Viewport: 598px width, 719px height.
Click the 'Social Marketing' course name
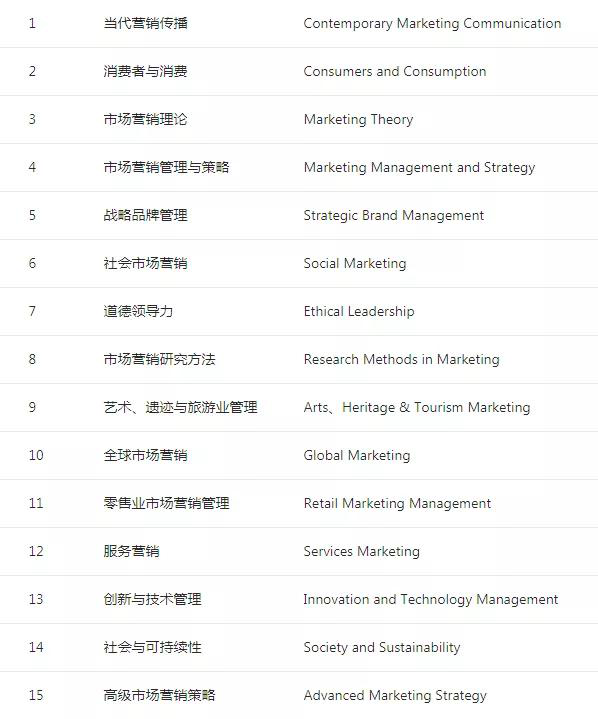click(x=354, y=264)
